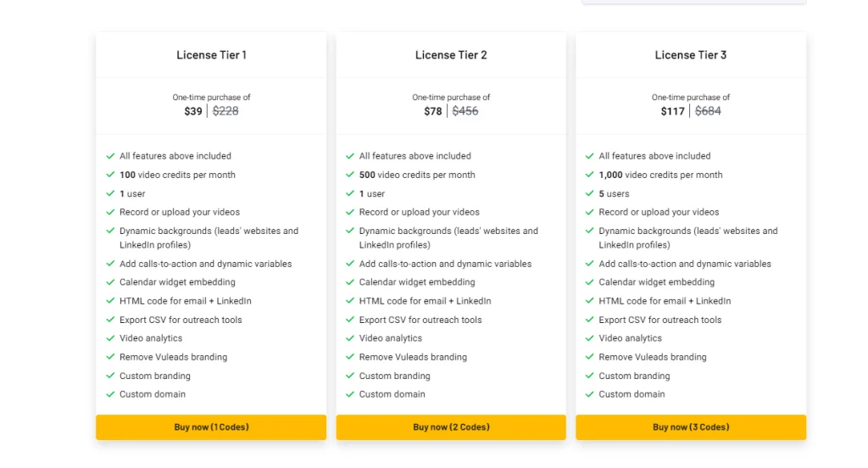Click checkmark beside "1,000 video credits per month"
This screenshot has width=868, height=468.
590,175
